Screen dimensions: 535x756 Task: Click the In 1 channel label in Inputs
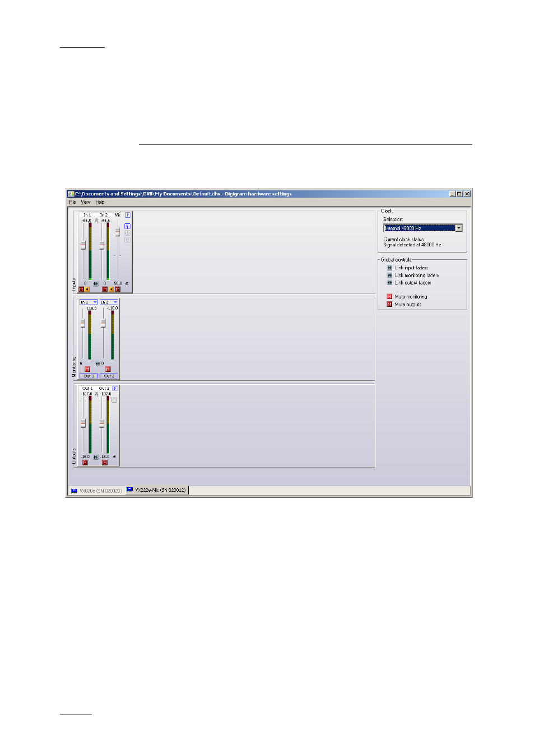87,215
